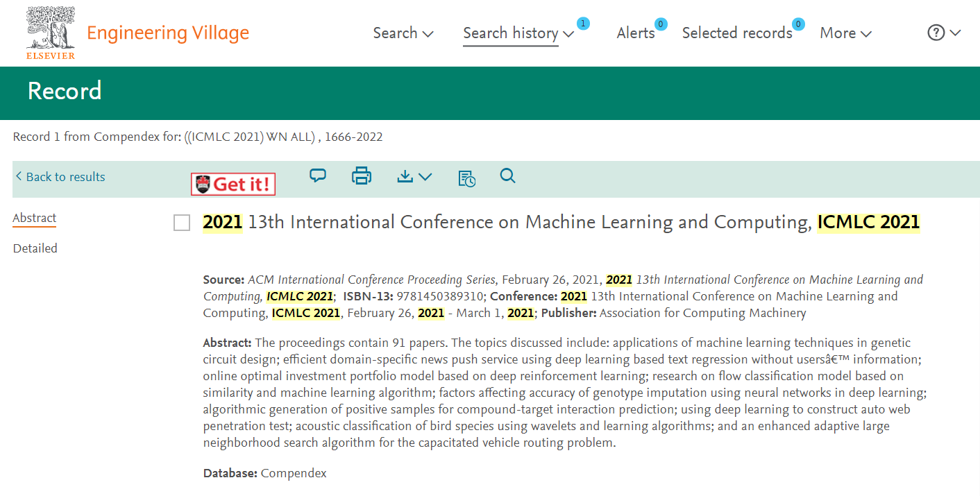This screenshot has width=980, height=496.
Task: Click 'The proceedings contain 91 papers' sentence
Action: click(x=352, y=343)
